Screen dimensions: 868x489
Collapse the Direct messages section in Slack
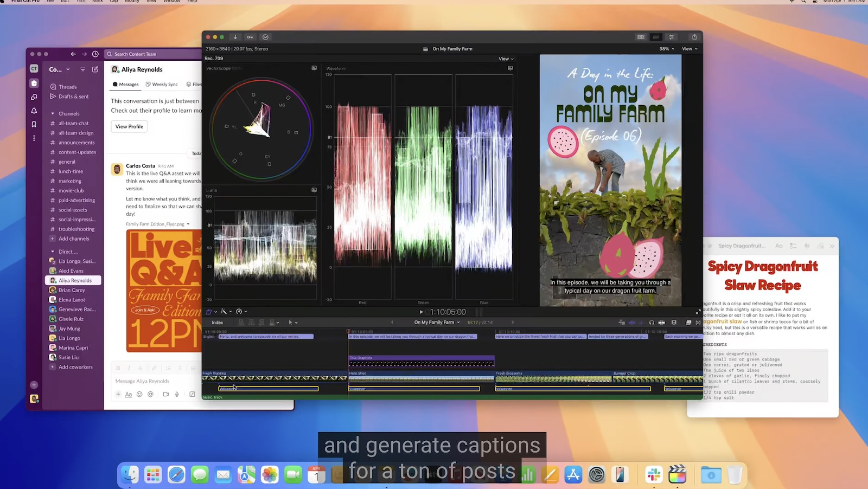53,252
